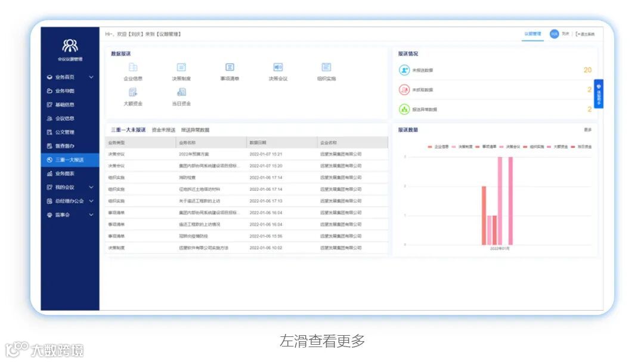Click the row dated 2022-01-06 10:02

(x=246, y=247)
